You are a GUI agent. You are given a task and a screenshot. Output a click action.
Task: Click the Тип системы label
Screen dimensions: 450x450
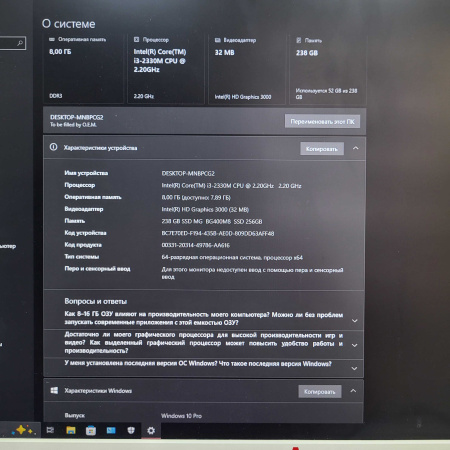point(82,257)
